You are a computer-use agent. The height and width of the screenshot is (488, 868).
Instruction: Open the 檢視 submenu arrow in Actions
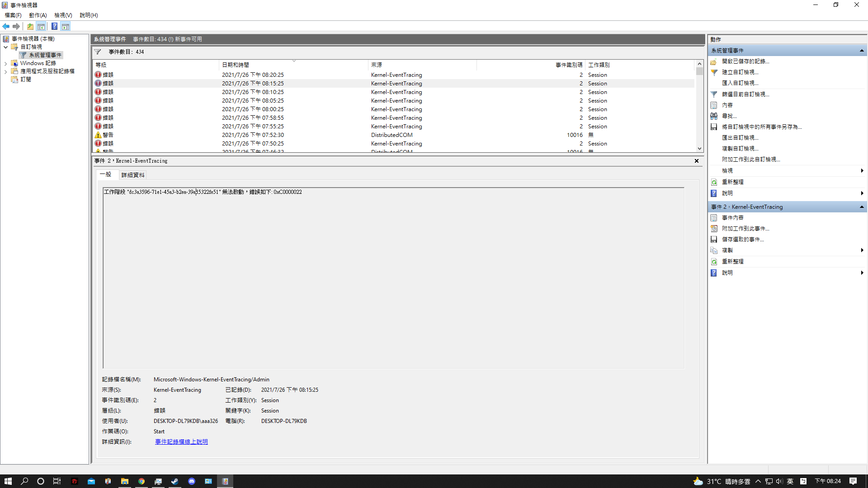tap(862, 171)
